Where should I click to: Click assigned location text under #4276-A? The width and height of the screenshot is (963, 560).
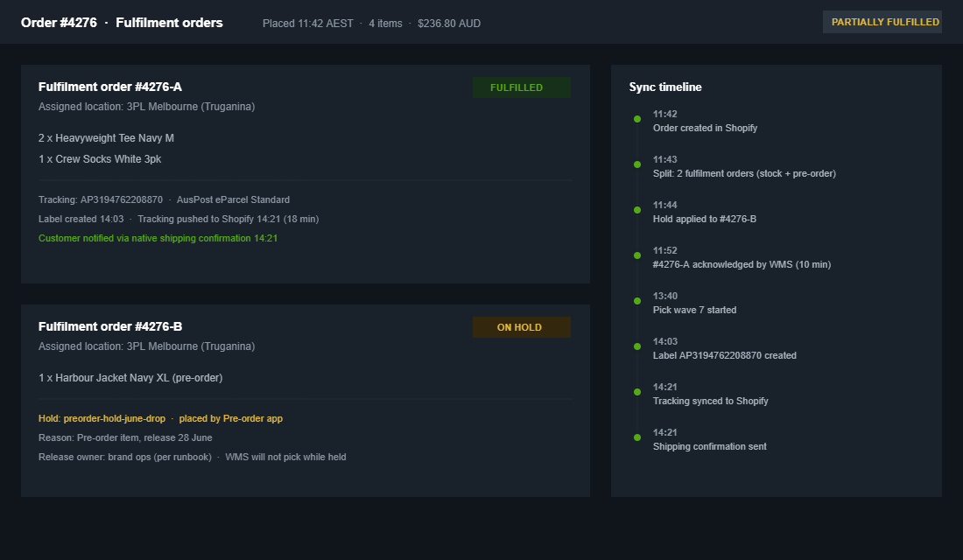146,106
